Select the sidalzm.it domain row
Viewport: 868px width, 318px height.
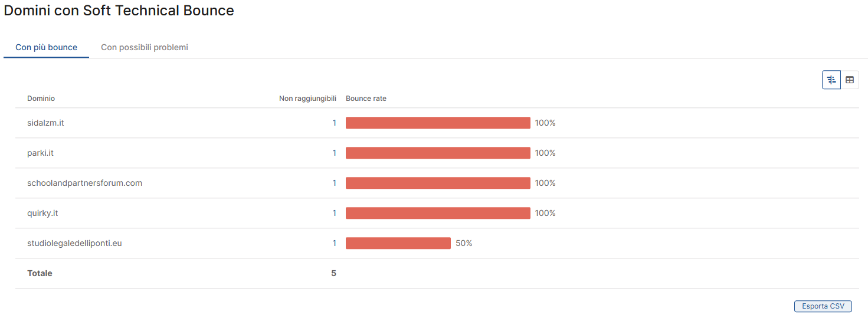pyautogui.click(x=437, y=123)
